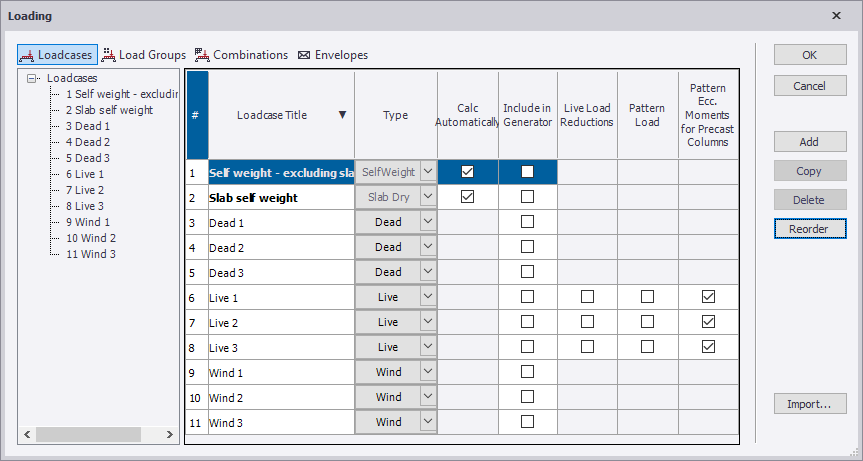The width and height of the screenshot is (863, 461).
Task: Click the Combinations tab icon
Action: point(202,54)
